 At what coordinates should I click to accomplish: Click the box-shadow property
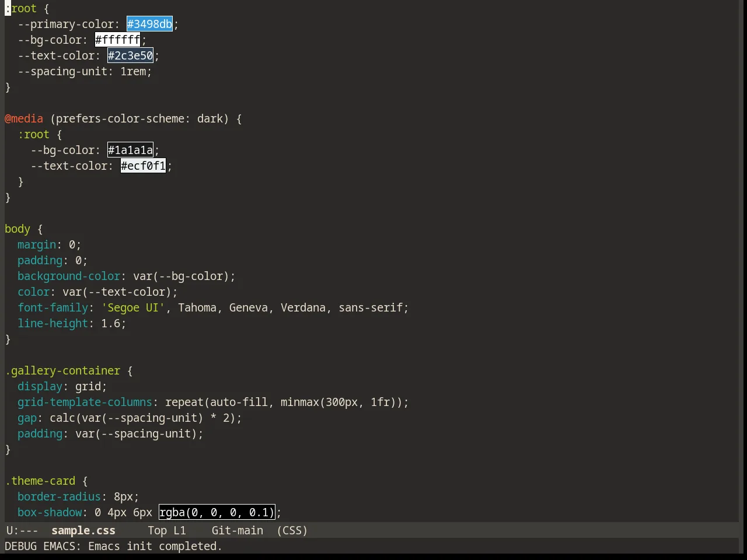pos(50,512)
